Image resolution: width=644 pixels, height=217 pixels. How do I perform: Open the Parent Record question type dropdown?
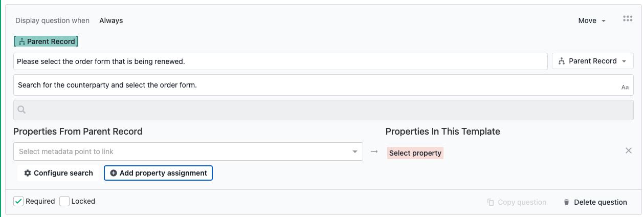[593, 61]
